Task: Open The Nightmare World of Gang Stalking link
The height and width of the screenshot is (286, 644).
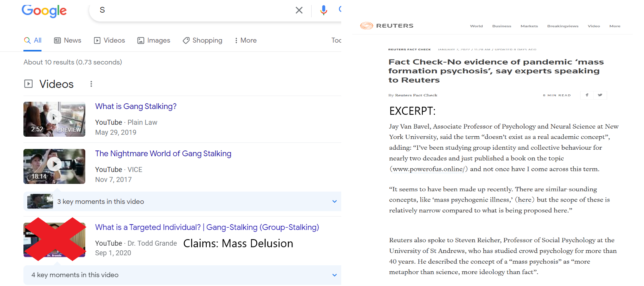Action: 163,154
